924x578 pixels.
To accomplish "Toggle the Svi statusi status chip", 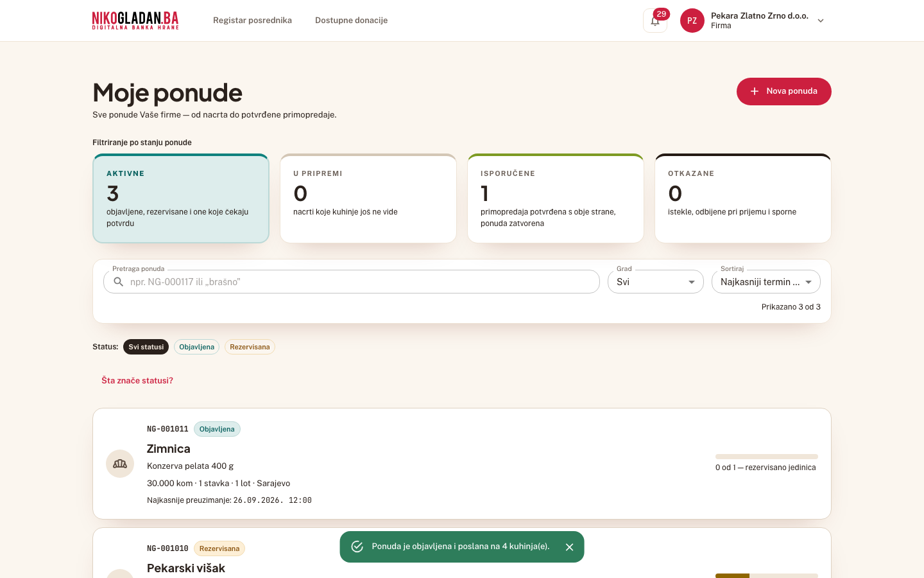I will pos(146,347).
